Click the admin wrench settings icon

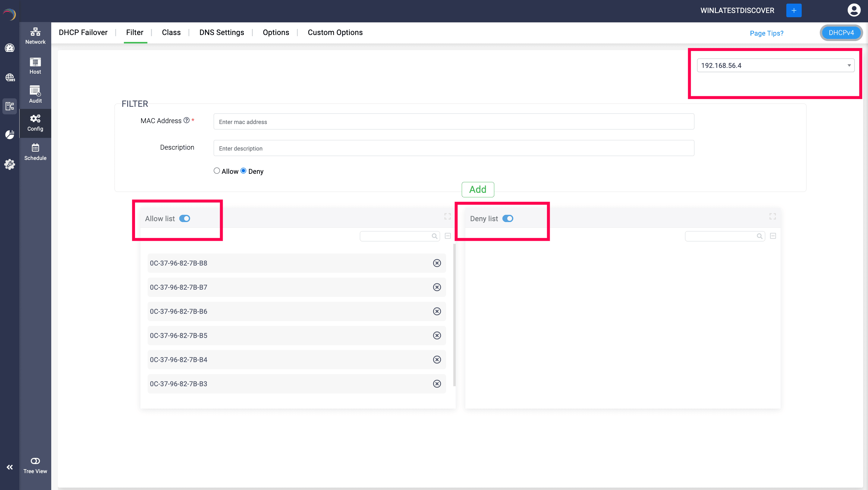(9, 164)
